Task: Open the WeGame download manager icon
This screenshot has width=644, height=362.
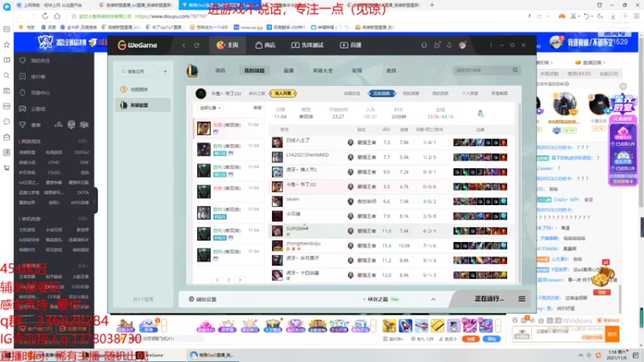Action: click(449, 45)
